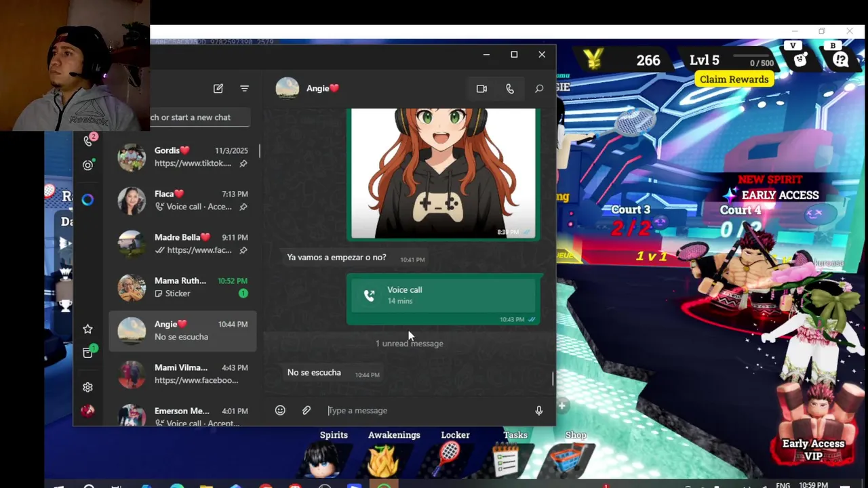Click the chat list scrollbar
The height and width of the screenshot is (488, 868).
coord(259,150)
